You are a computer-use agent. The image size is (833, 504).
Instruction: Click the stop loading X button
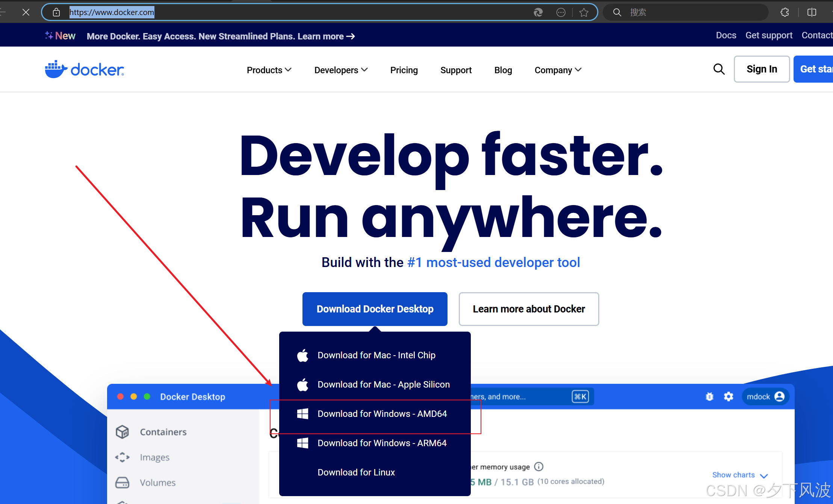coord(26,12)
